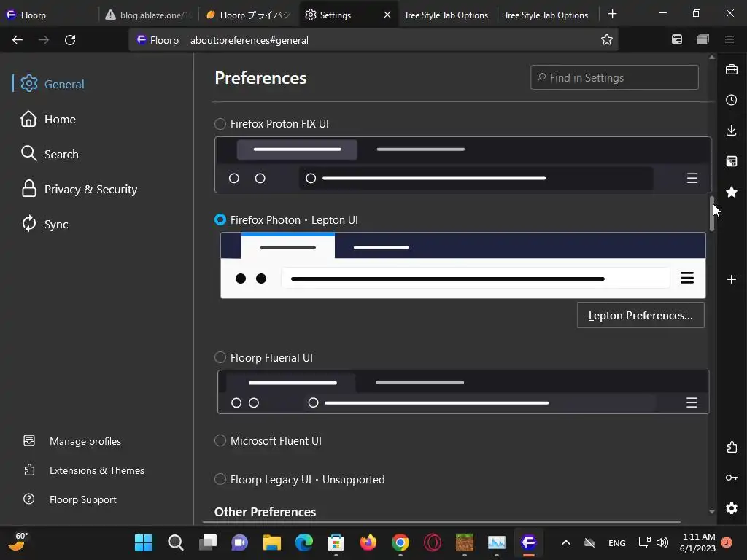Viewport: 747px width, 560px height.
Task: Add a new sidebar panel with the plus icon
Action: point(731,279)
